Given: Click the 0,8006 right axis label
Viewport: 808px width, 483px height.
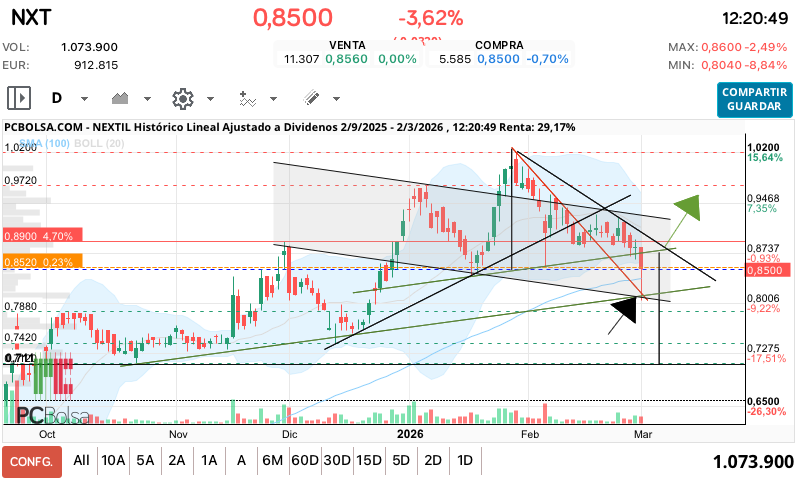Looking at the screenshot, I should point(763,298).
